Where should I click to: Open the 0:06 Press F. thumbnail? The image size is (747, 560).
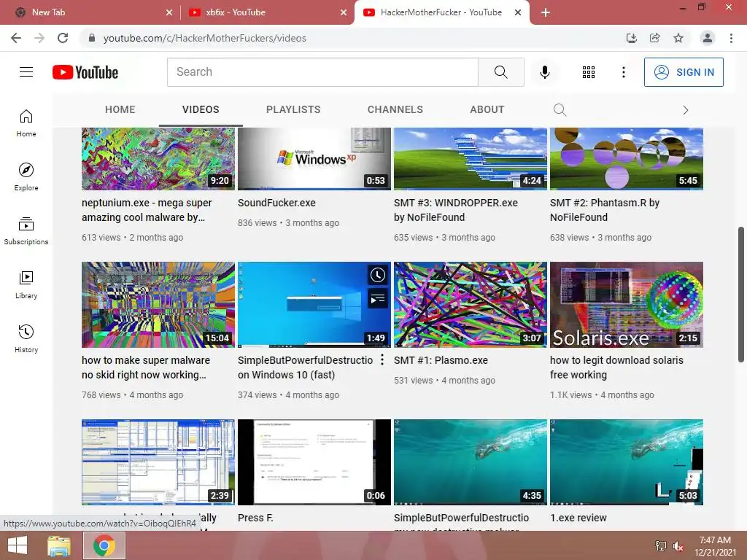point(314,462)
